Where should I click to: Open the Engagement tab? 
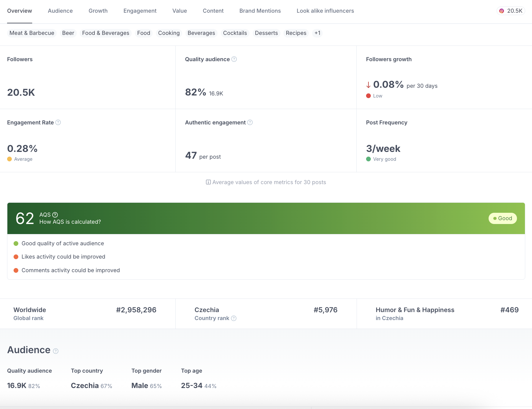(140, 11)
